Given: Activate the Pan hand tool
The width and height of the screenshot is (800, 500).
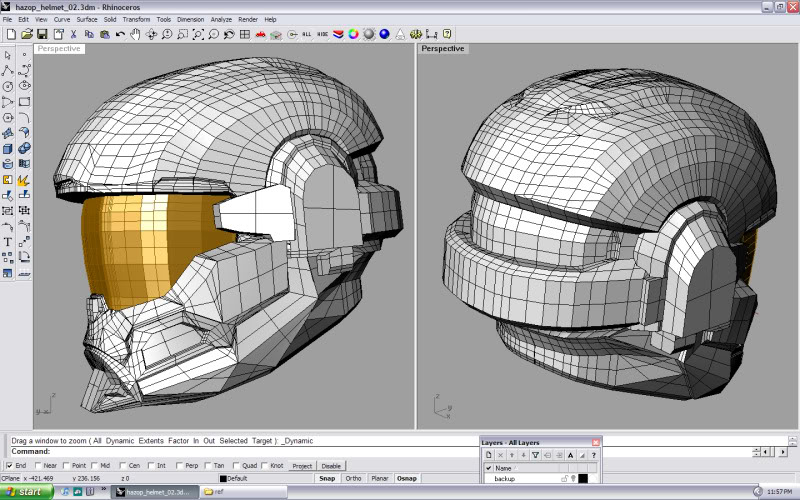Looking at the screenshot, I should (x=135, y=34).
